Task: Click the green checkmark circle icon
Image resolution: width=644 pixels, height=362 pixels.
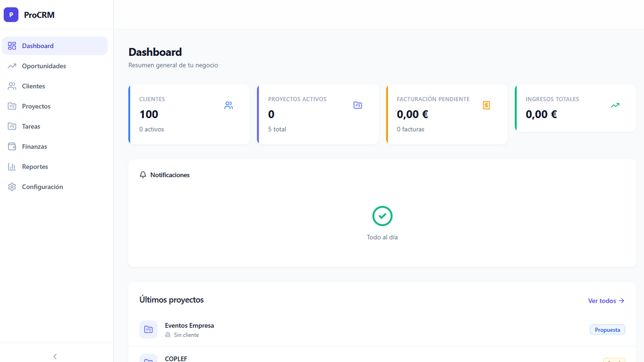Action: click(x=382, y=216)
